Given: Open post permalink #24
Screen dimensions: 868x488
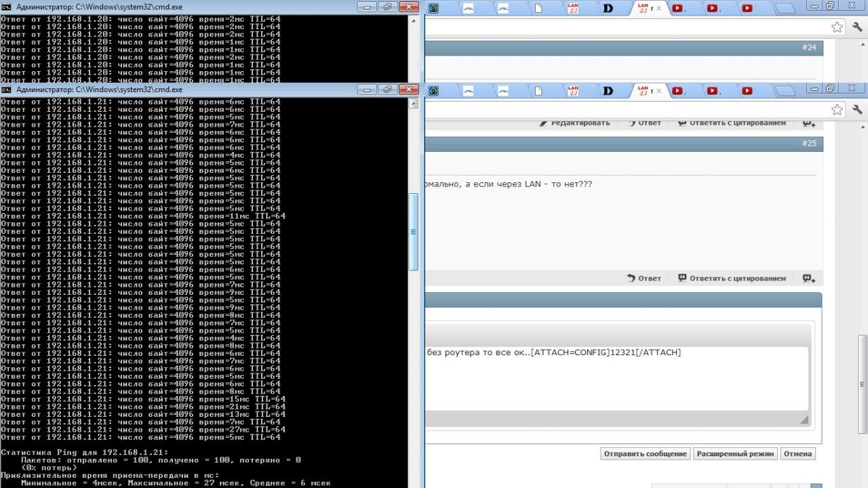Looking at the screenshot, I should pos(809,47).
